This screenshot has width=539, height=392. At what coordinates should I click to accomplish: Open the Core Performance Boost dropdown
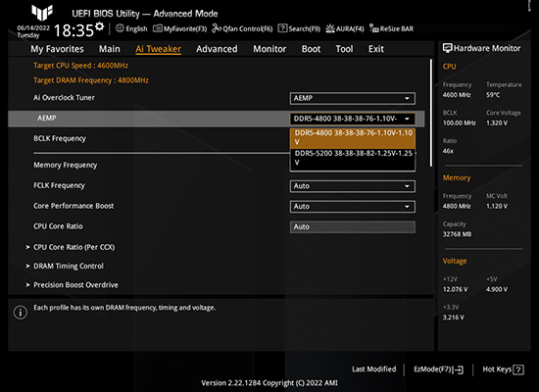pyautogui.click(x=353, y=207)
